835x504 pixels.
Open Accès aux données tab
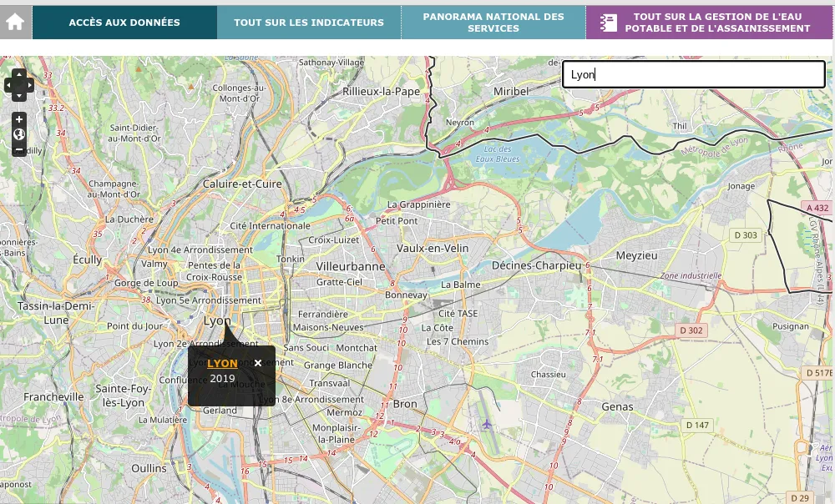(x=124, y=23)
